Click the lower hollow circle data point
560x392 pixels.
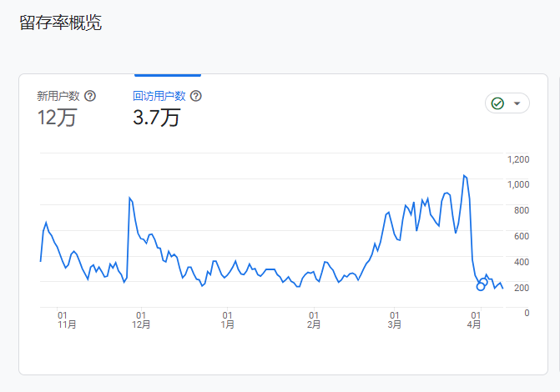[481, 287]
